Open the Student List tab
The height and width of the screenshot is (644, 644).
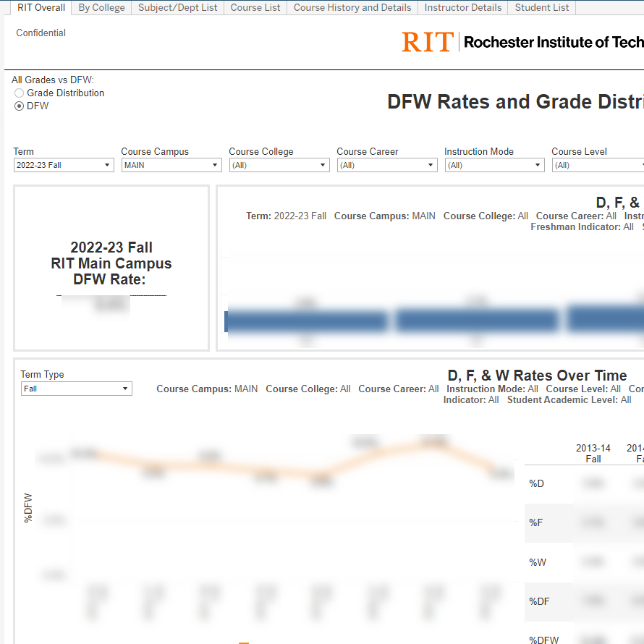[x=542, y=8]
